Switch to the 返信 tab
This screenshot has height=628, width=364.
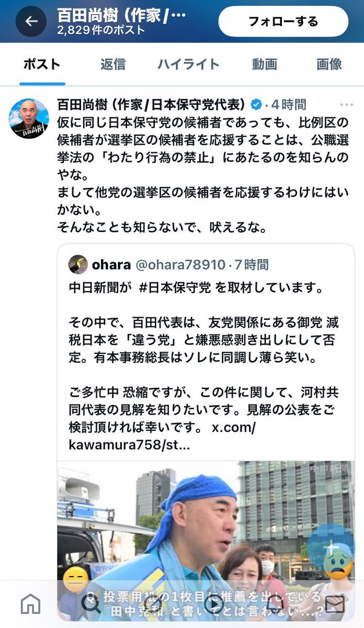coord(113,64)
